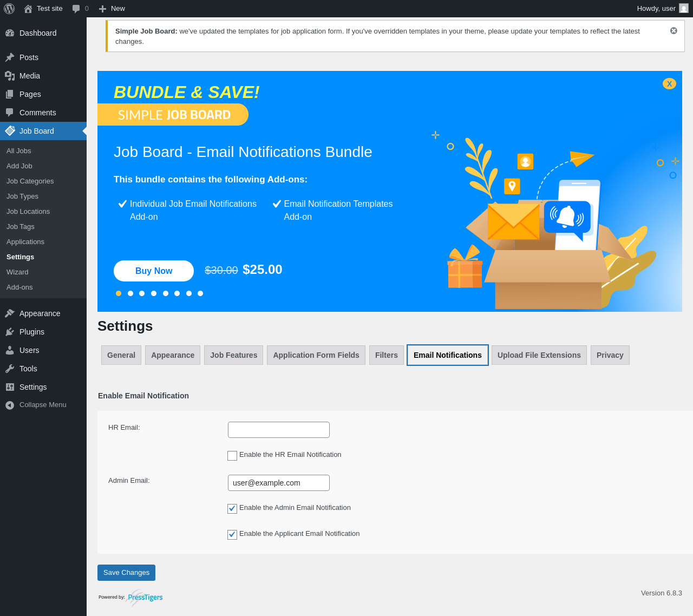Screen dimensions: 693x616
Task: Click the WordPress logo icon
Action: tap(9, 9)
